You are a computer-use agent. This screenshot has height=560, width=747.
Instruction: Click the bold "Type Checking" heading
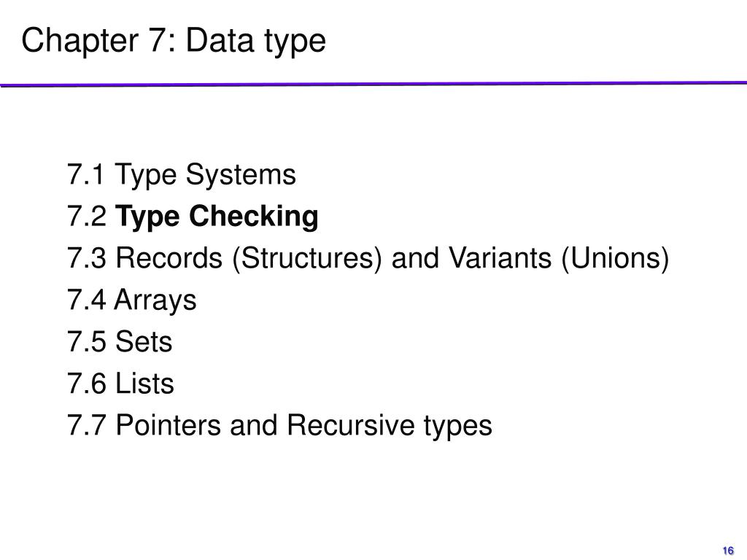[217, 217]
